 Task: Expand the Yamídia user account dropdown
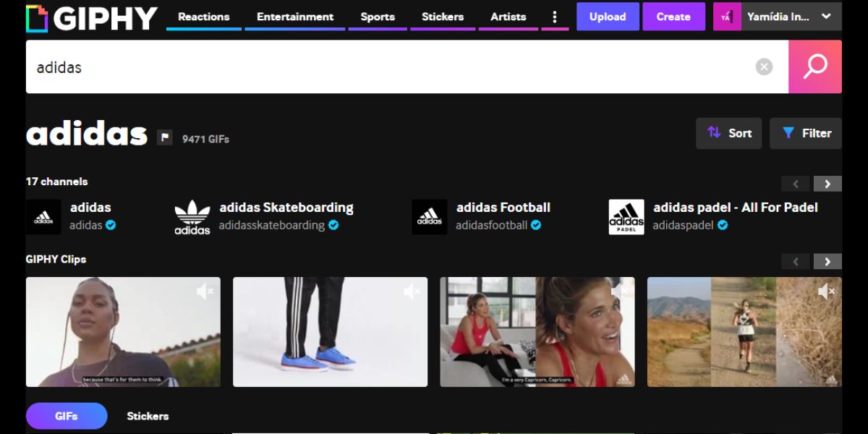[826, 17]
